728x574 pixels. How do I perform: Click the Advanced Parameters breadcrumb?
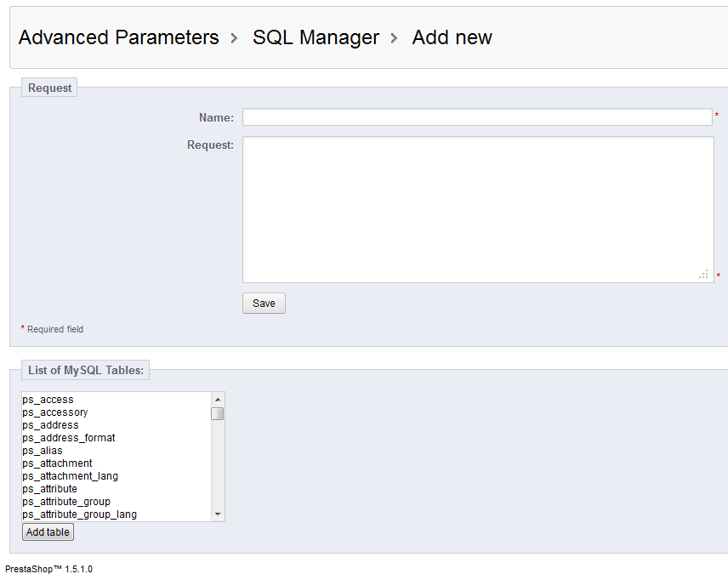pyautogui.click(x=118, y=37)
